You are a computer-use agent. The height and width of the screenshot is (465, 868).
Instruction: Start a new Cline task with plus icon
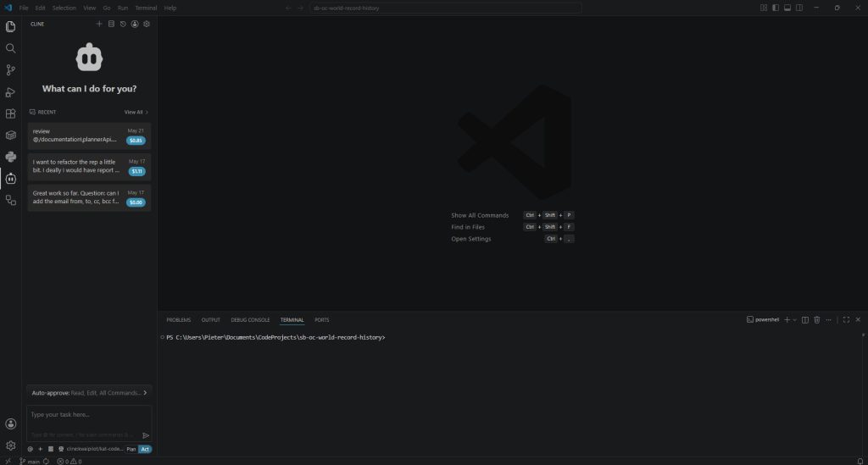(99, 24)
